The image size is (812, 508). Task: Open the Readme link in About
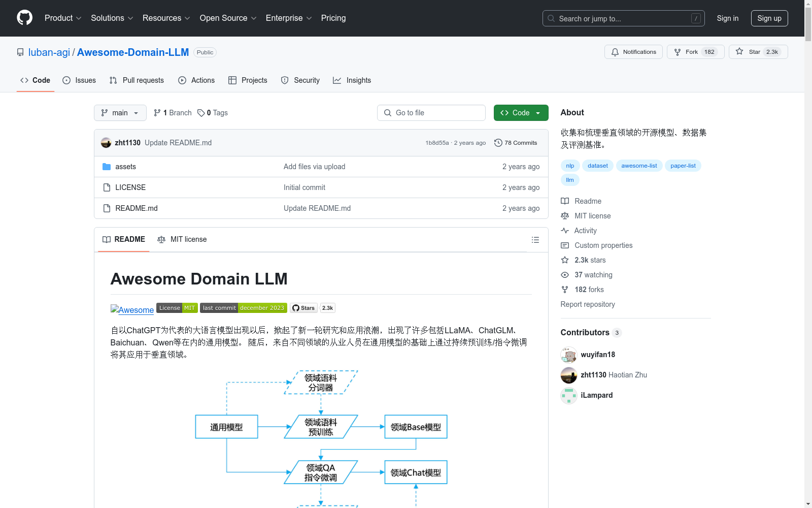pyautogui.click(x=581, y=201)
